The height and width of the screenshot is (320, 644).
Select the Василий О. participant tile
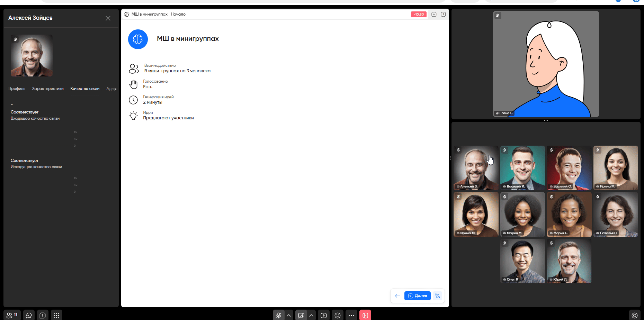569,168
